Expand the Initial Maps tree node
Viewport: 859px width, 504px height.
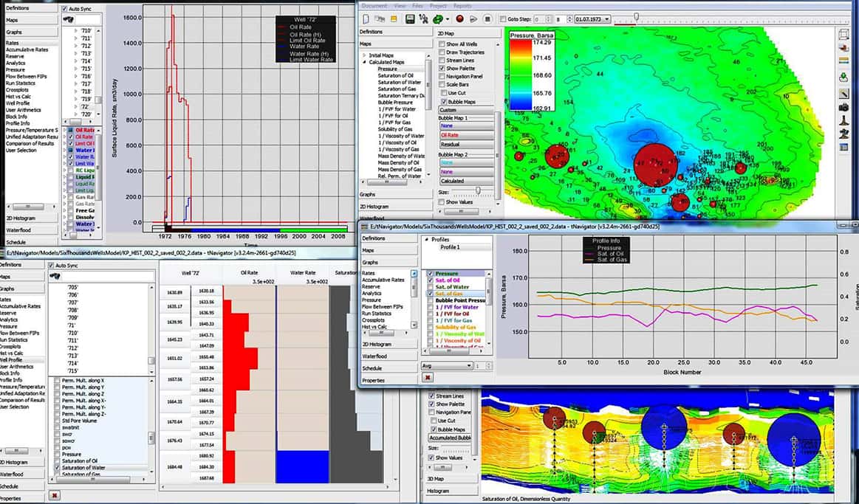[364, 55]
